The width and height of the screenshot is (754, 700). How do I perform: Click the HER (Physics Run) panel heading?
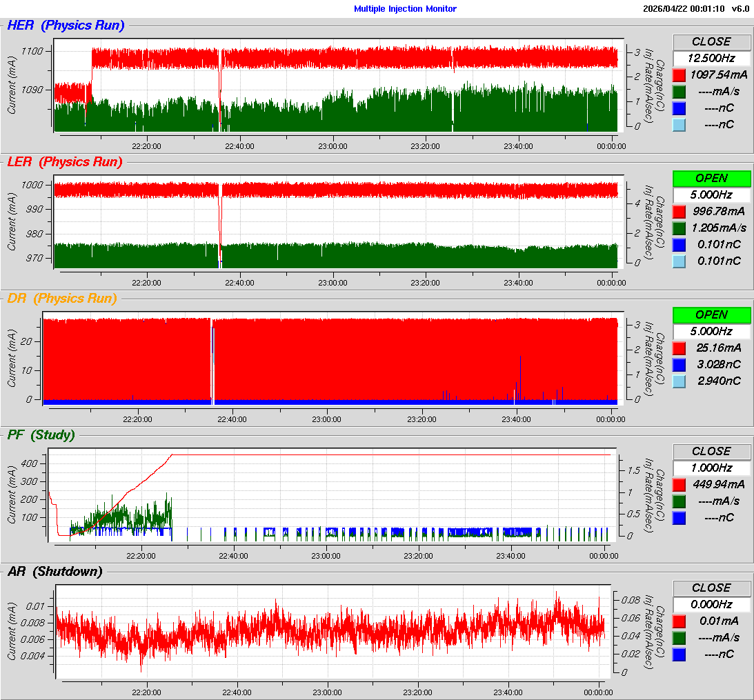66,26
